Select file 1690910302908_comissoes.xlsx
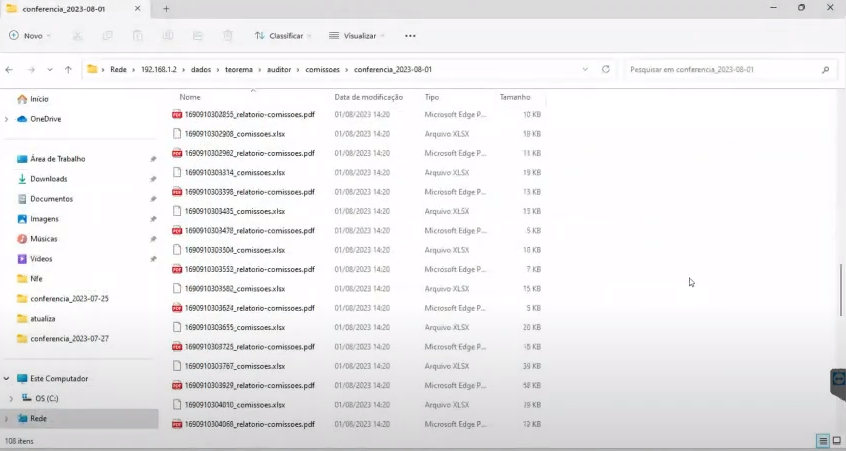 tap(235, 134)
